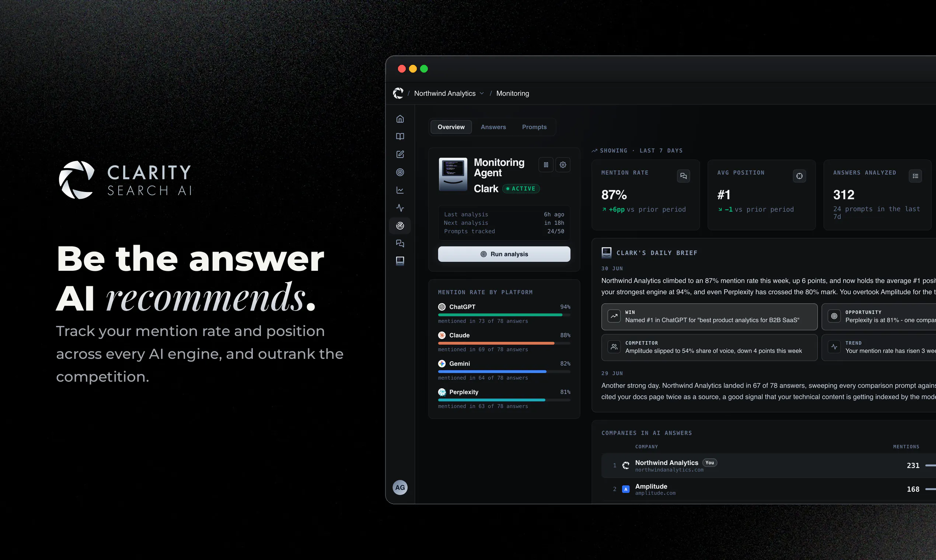Open the edit pencil sidebar icon
This screenshot has height=560, width=936.
[x=400, y=154]
